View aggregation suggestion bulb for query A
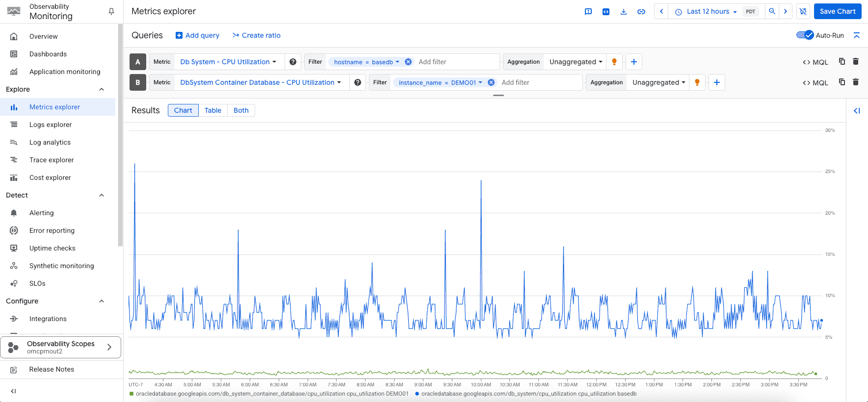Image resolution: width=868 pixels, height=402 pixels. click(614, 62)
